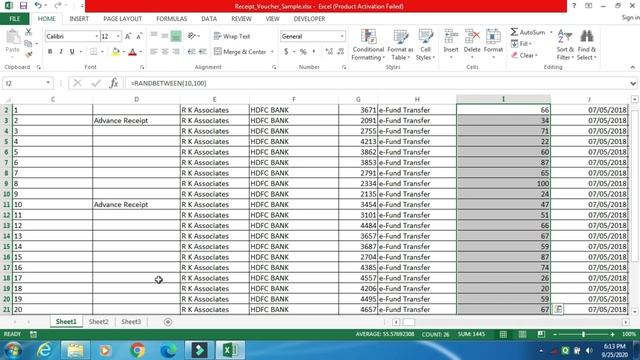Viewport: 640px width, 360px height.
Task: Click the Cut scissors icon
Action: (28, 32)
